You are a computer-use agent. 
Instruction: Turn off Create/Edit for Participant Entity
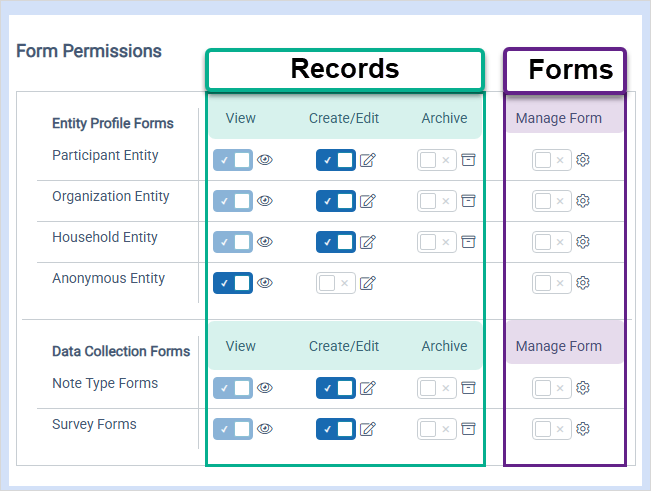[336, 160]
